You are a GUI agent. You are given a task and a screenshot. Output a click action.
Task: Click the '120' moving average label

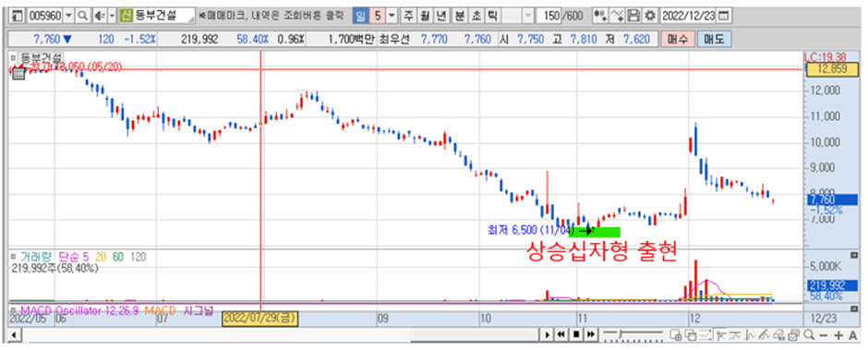pyautogui.click(x=138, y=258)
